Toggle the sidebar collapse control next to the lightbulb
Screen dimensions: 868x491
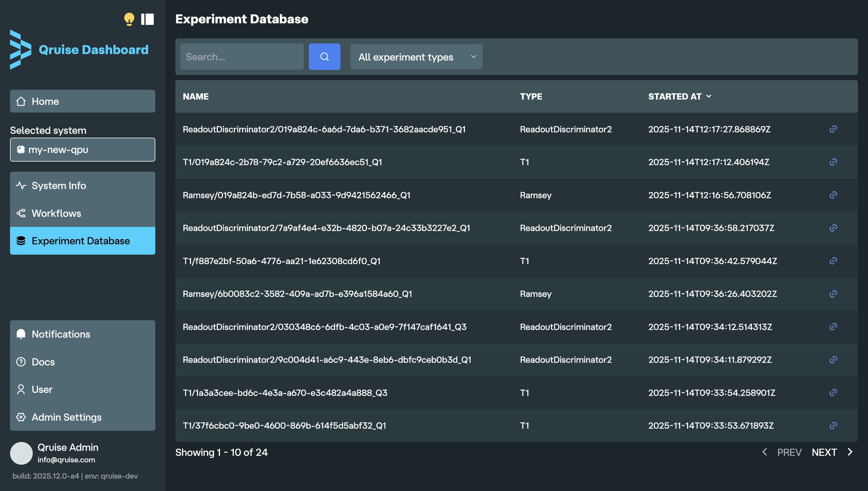coord(147,19)
